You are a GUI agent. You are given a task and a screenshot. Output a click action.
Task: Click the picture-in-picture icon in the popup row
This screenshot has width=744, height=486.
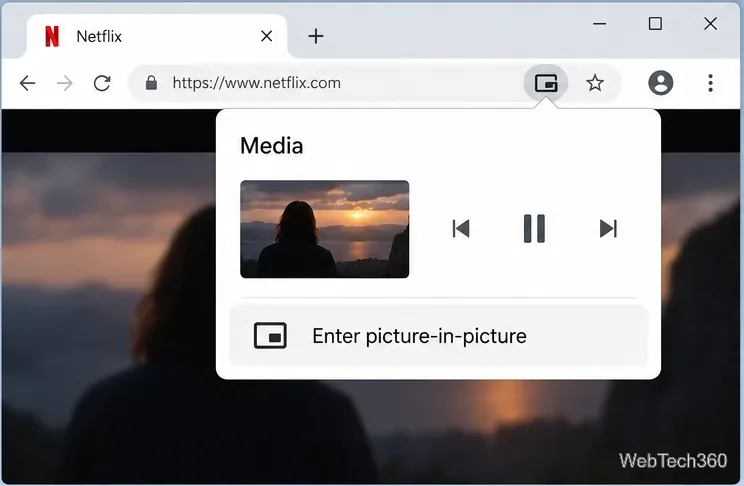[x=270, y=336]
